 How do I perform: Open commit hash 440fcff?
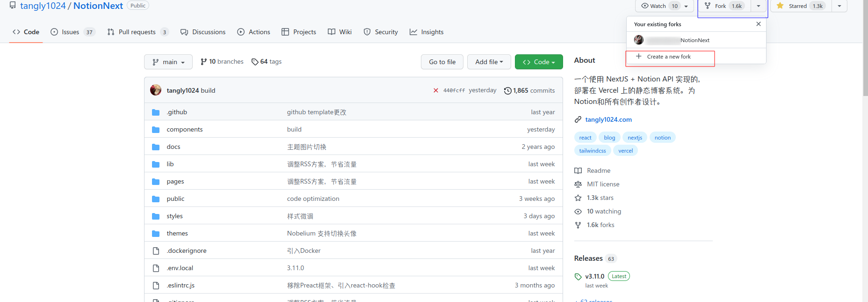(454, 90)
